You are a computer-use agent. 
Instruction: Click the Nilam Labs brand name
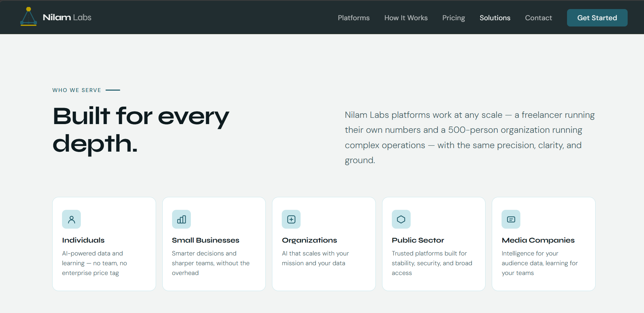pos(67,17)
